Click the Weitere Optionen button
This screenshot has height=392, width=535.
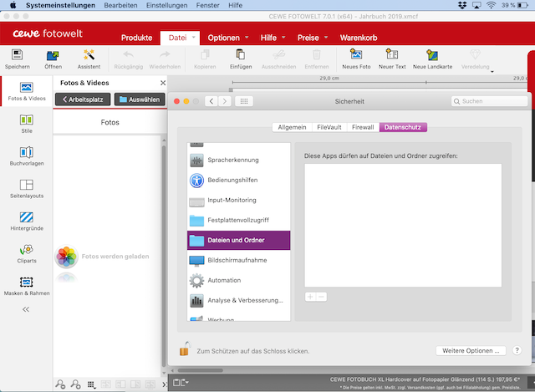tap(471, 350)
